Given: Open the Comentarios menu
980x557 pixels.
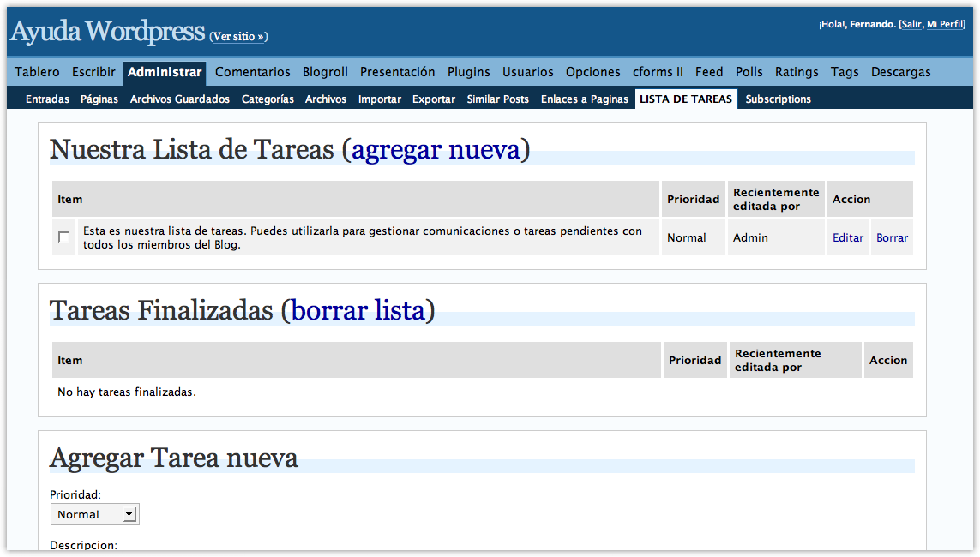Looking at the screenshot, I should (253, 72).
